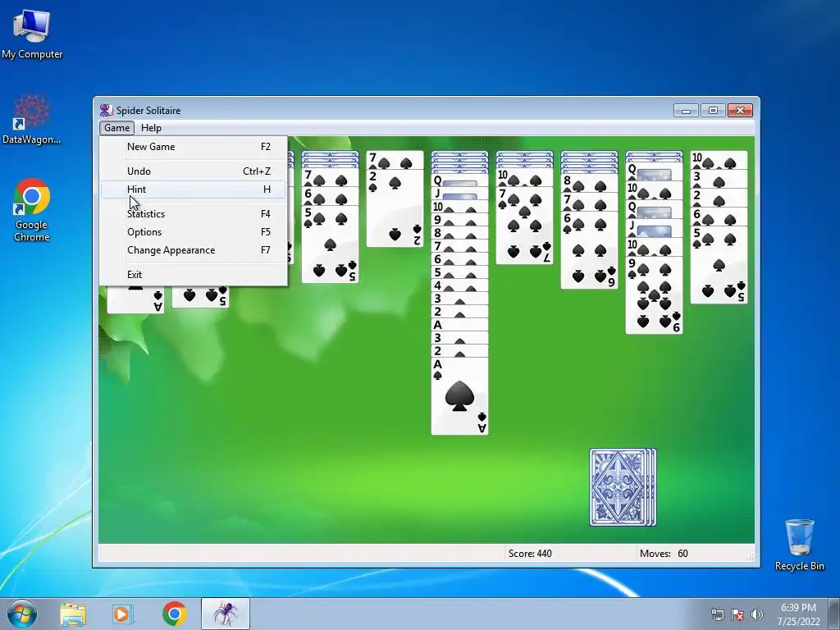Open the Windows Start button
This screenshot has height=630, width=840.
coord(22,614)
